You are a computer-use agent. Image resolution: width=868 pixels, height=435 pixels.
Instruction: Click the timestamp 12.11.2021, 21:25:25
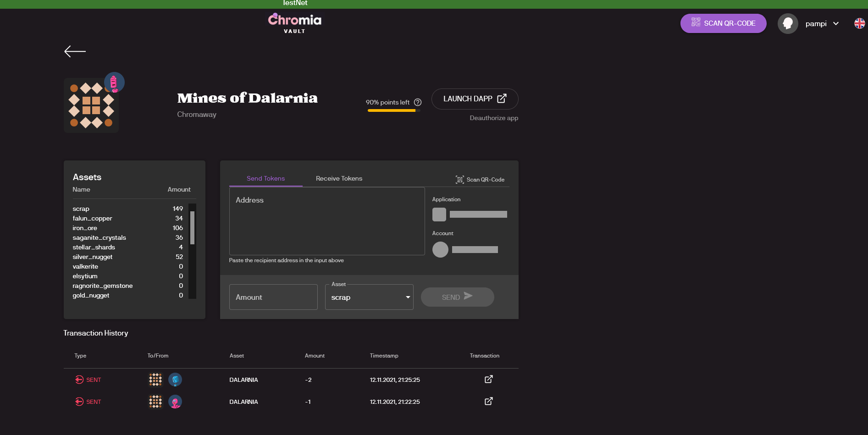pyautogui.click(x=395, y=380)
